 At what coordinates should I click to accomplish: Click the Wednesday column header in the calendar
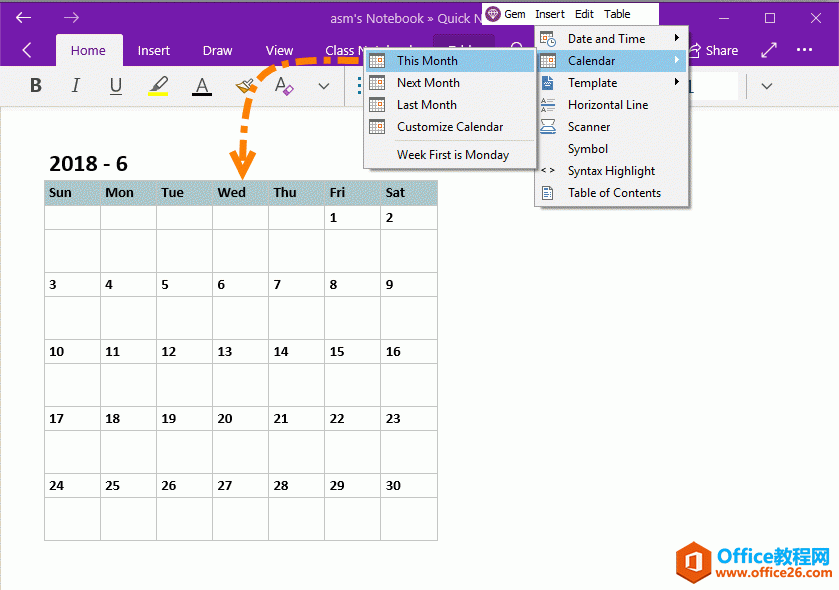(x=231, y=193)
